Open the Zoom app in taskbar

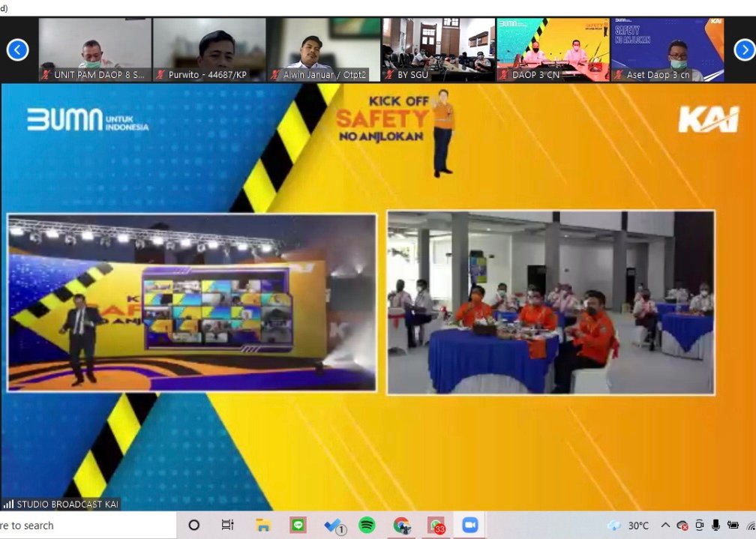point(469,525)
